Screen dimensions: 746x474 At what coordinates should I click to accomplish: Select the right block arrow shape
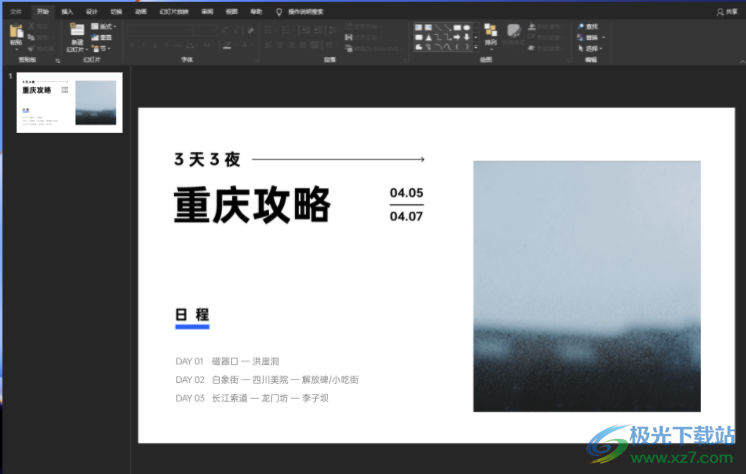[x=457, y=37]
